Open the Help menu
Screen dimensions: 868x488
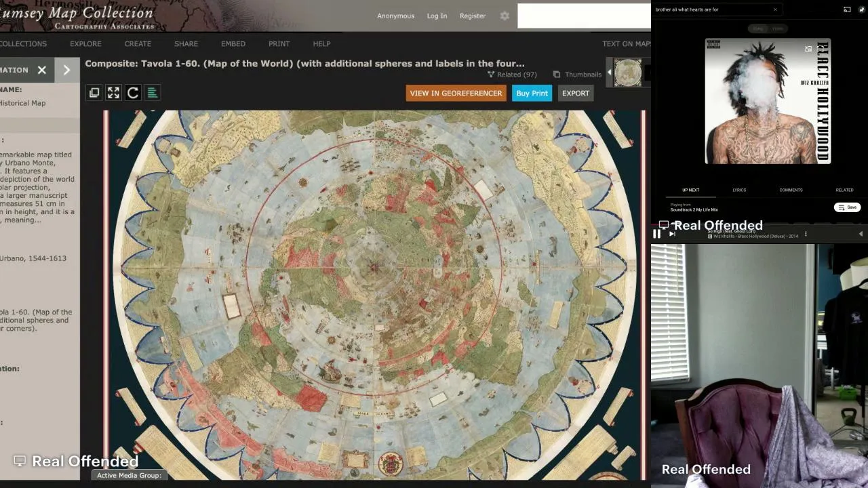click(x=321, y=43)
